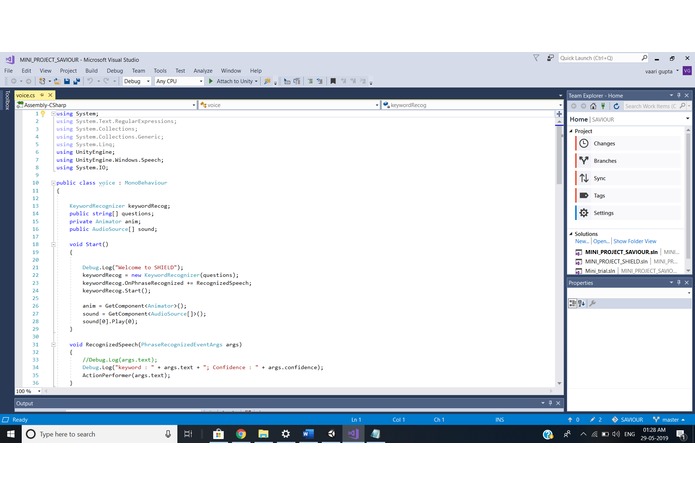Click the editor vertical scrollbar thumb
This screenshot has width=695, height=494.
tap(559, 155)
